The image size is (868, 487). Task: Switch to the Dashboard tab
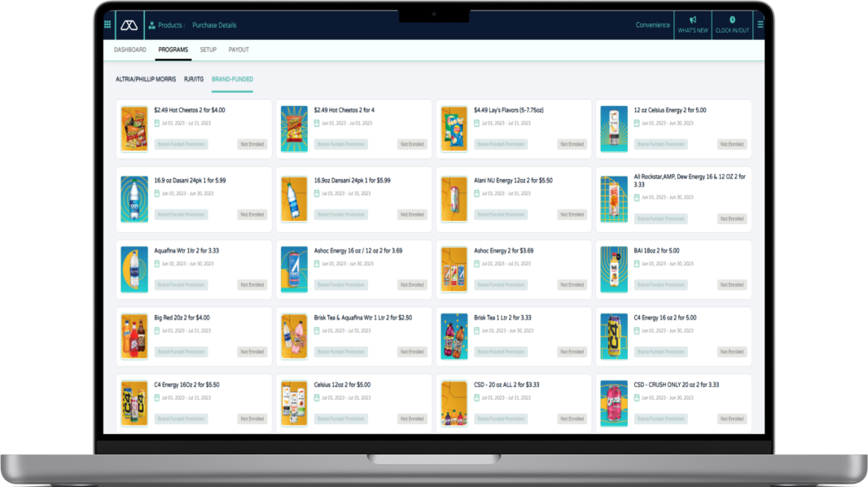(x=130, y=50)
